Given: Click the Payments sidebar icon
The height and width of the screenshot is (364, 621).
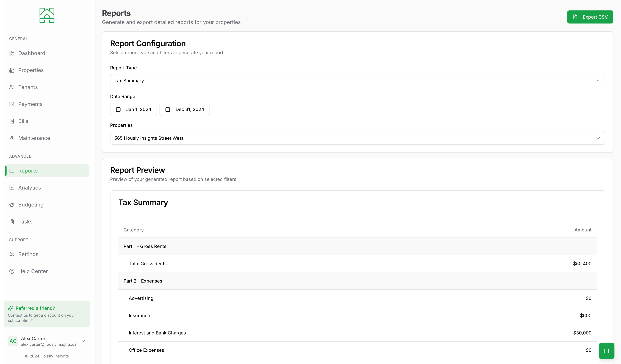Looking at the screenshot, I should tap(12, 104).
